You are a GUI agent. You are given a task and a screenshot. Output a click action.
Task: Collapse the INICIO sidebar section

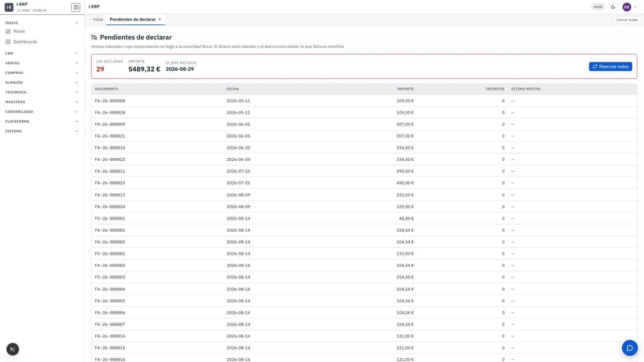coord(42,23)
